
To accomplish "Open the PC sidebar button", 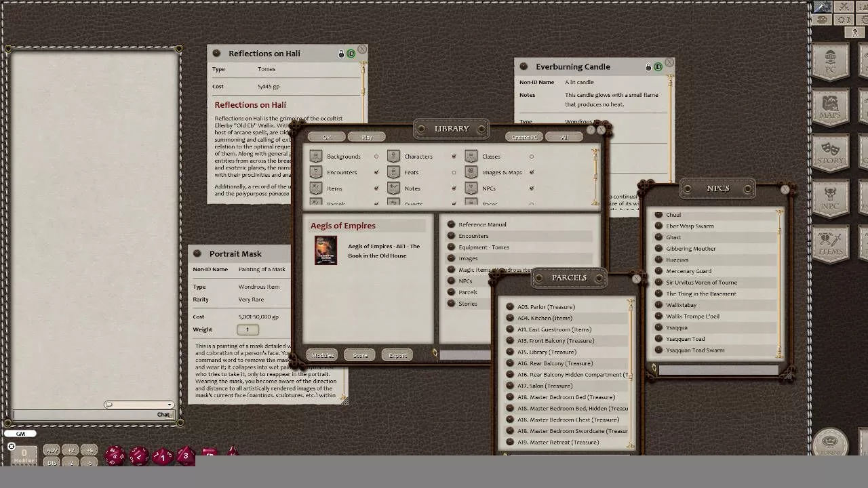I will [x=830, y=62].
